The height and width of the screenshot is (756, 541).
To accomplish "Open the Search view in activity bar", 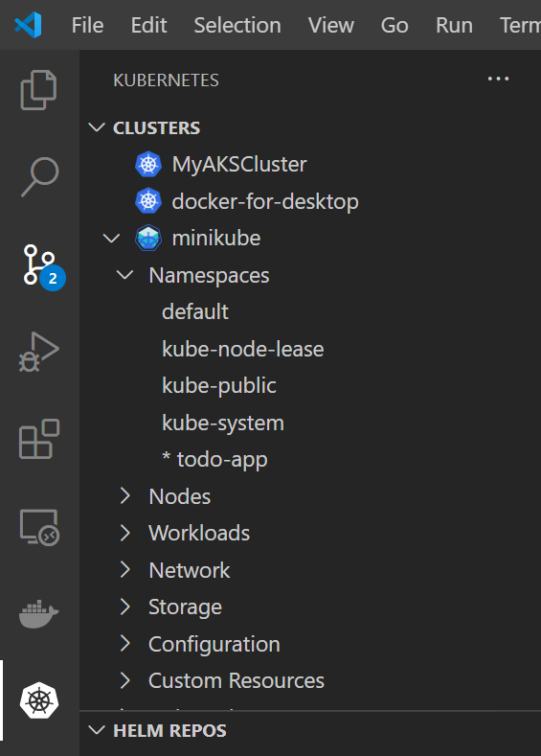I will click(x=39, y=177).
